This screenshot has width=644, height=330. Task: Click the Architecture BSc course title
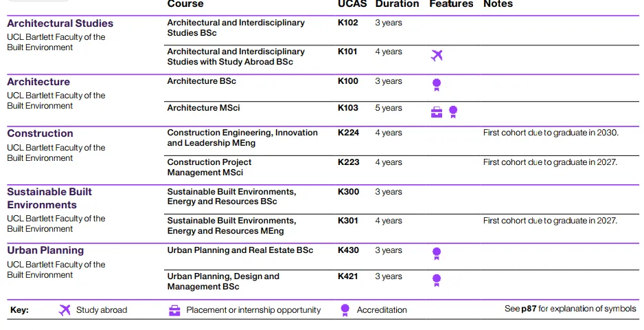coord(201,81)
